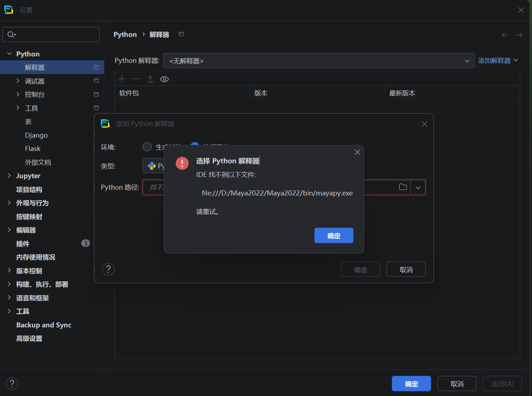Select 表 in the settings tree
The width and height of the screenshot is (532, 396).
28,122
